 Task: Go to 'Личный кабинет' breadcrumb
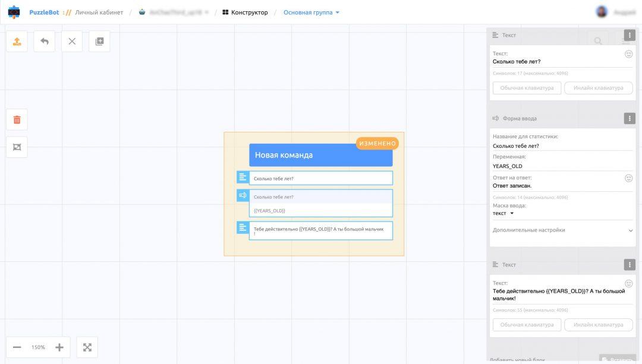coord(99,12)
